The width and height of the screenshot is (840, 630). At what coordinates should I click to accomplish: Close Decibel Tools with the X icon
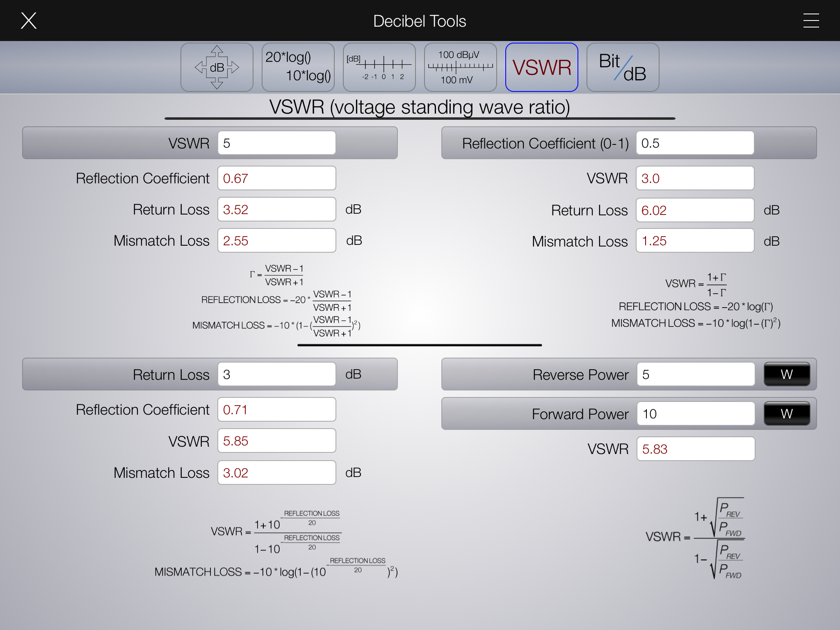[x=29, y=21]
